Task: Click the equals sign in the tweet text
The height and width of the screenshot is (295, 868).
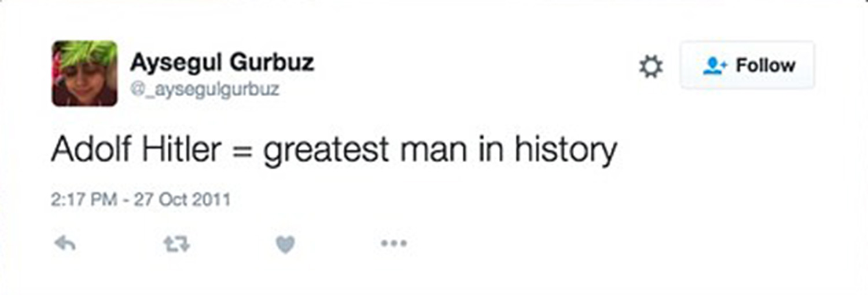Action: coord(242,151)
